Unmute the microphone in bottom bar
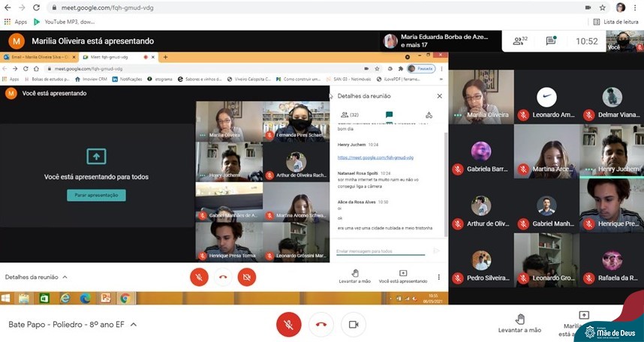This screenshot has width=644, height=342. 288,324
